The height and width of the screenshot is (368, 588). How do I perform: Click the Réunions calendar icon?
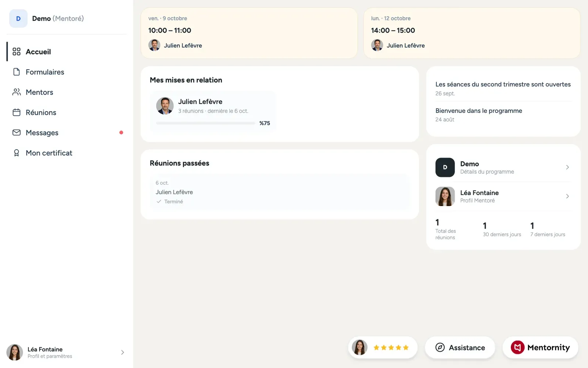[17, 112]
